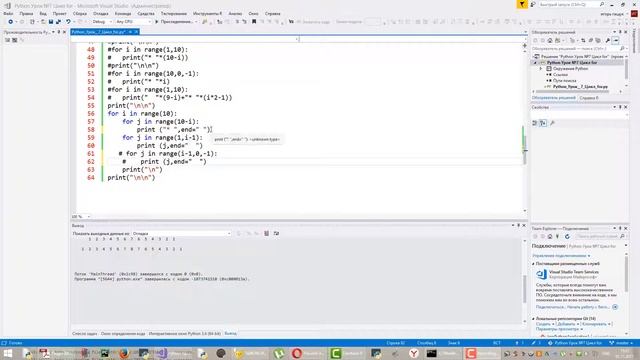Select the Ссылки tree item

click(560, 75)
